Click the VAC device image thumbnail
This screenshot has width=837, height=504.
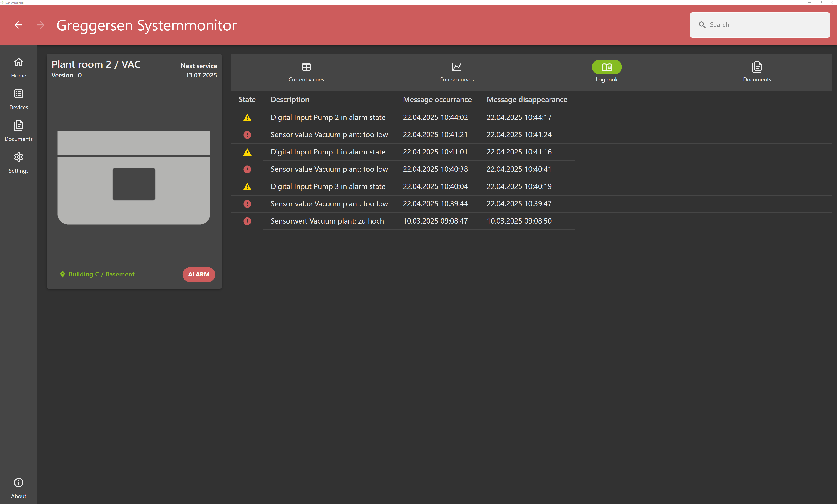134,178
